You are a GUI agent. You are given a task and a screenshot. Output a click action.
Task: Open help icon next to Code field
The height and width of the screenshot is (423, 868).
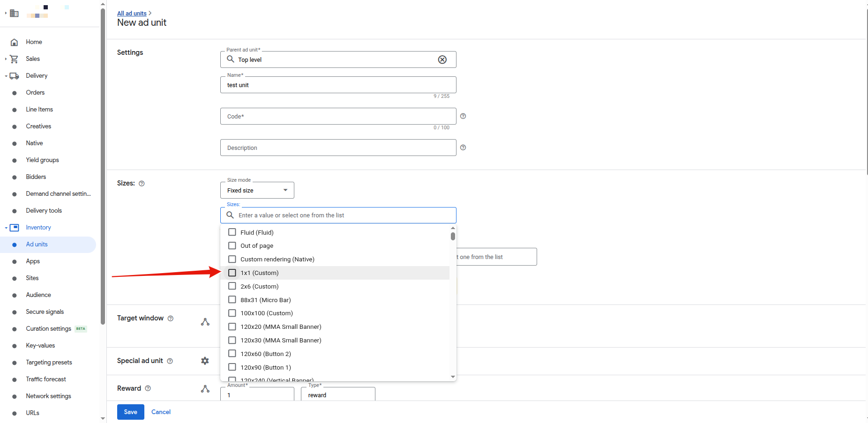tap(463, 116)
